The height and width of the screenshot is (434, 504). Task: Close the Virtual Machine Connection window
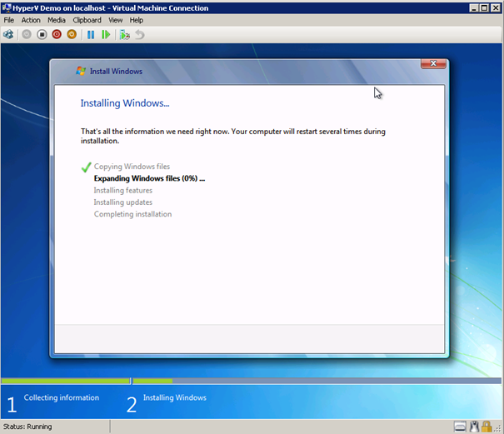click(x=496, y=8)
